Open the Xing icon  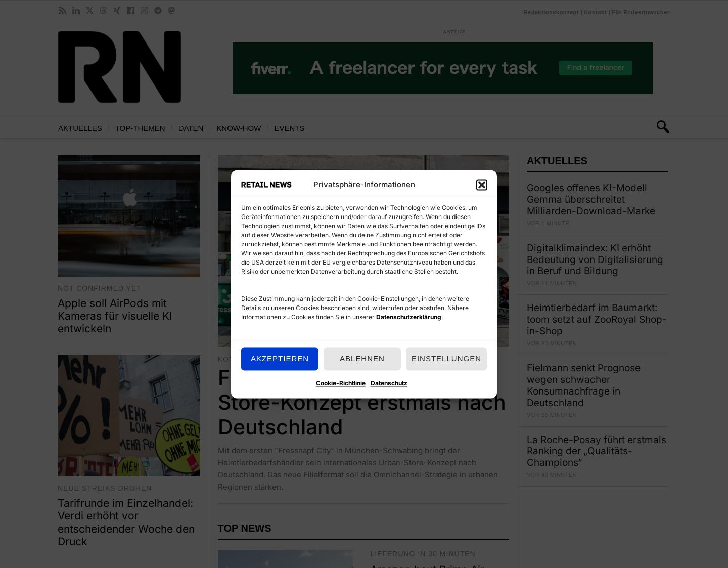coord(117,11)
